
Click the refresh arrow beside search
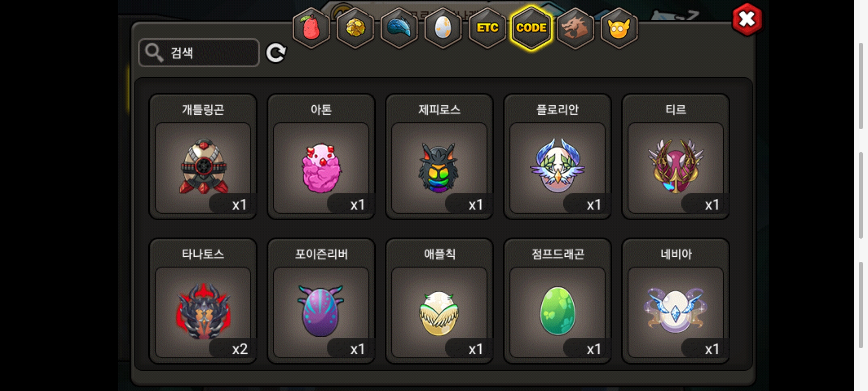coord(276,53)
